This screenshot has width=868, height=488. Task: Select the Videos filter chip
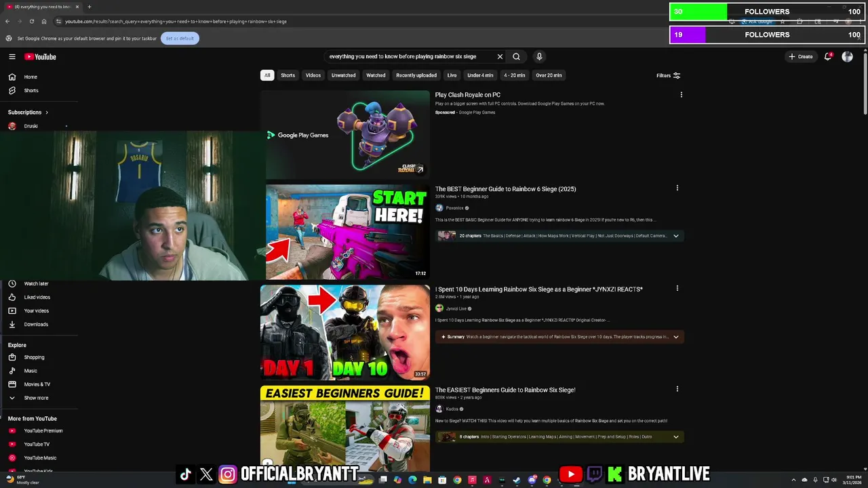[x=313, y=75]
